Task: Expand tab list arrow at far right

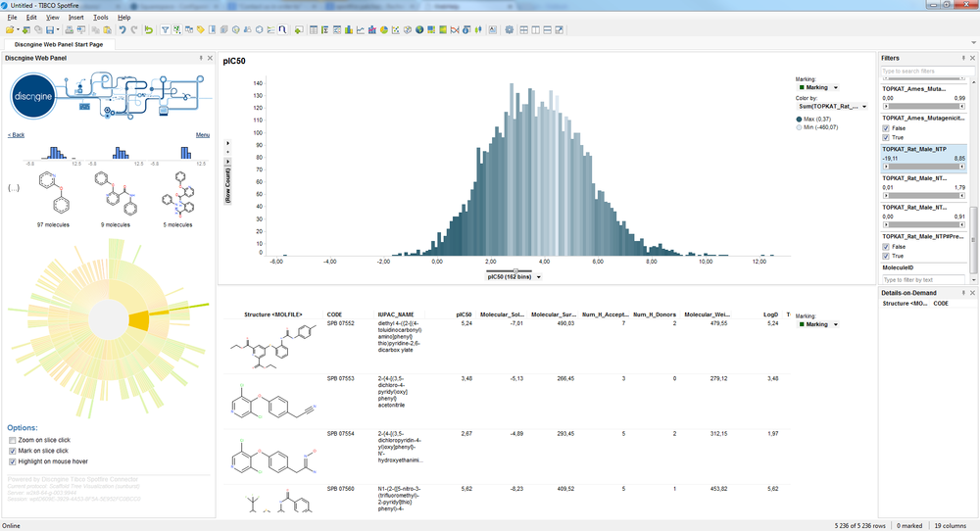Action: tap(974, 43)
